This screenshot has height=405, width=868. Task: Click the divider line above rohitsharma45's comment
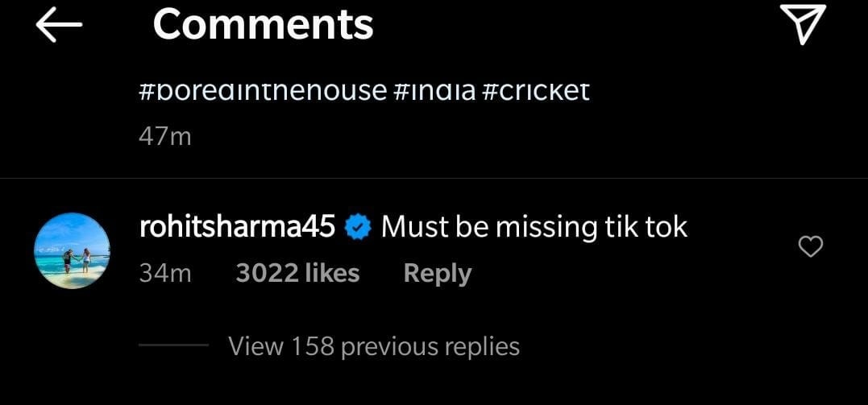[434, 177]
